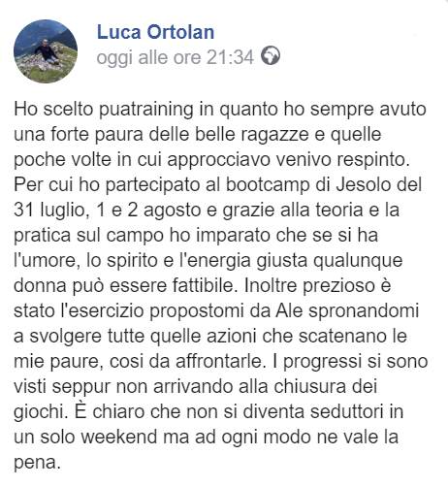Open the post timestamp oggi alle ore 21:34
Viewport: 448px width, 487px height.
point(175,57)
